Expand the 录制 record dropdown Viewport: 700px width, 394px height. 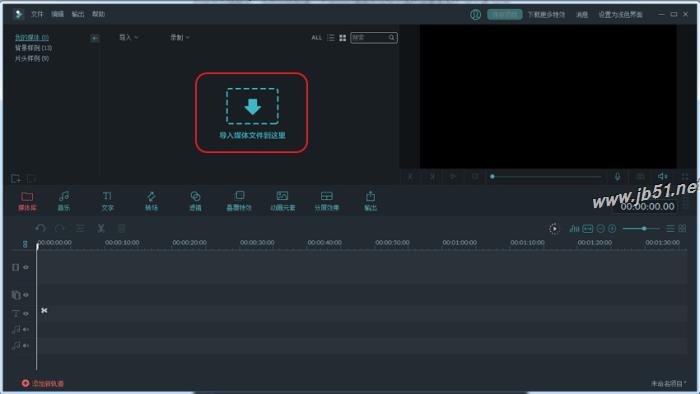point(179,37)
